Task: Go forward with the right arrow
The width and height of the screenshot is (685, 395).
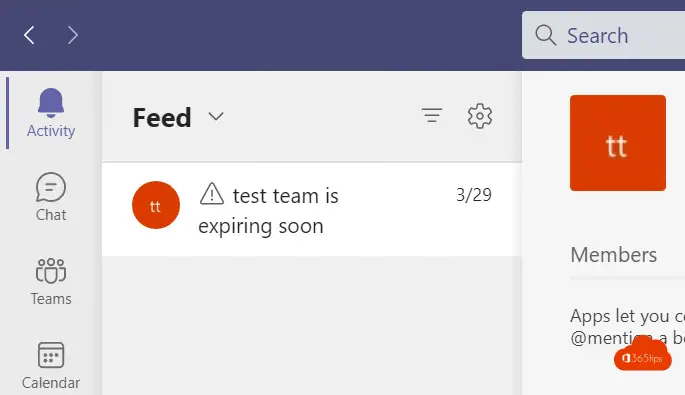Action: 73,35
